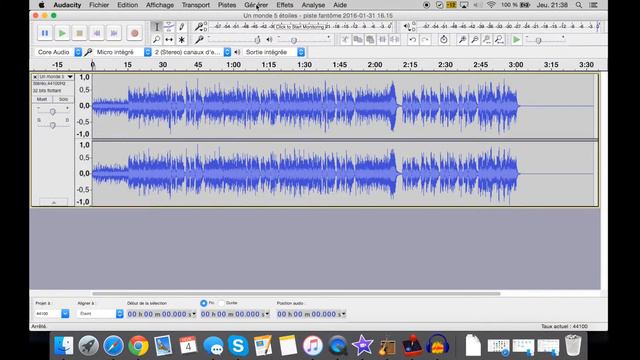
Task: Open the Fichier menu
Action: click(x=99, y=5)
